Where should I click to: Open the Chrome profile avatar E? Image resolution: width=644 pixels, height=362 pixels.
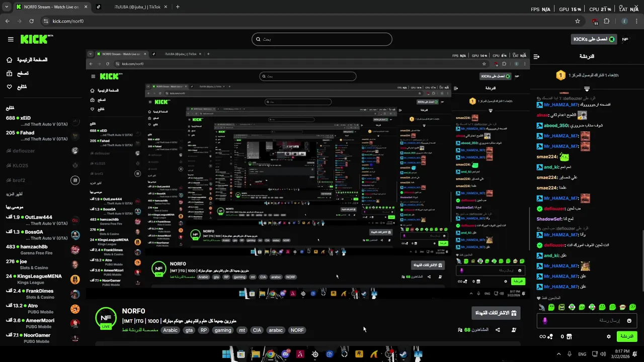[x=625, y=21]
